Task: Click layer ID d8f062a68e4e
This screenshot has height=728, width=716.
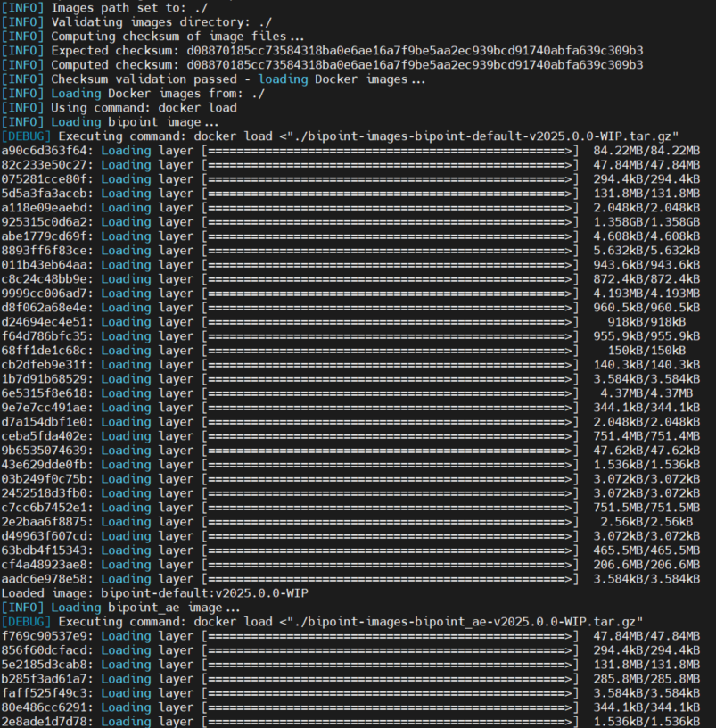Action: point(44,308)
